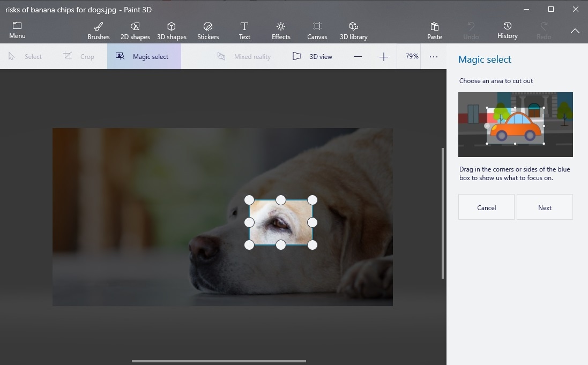
Task: Click the bottom-center selection box handle
Action: [281, 245]
